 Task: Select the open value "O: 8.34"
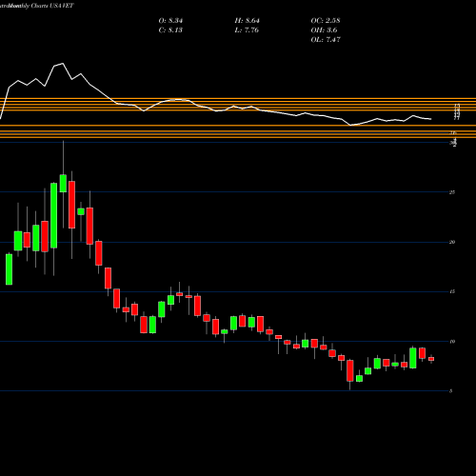[170, 21]
